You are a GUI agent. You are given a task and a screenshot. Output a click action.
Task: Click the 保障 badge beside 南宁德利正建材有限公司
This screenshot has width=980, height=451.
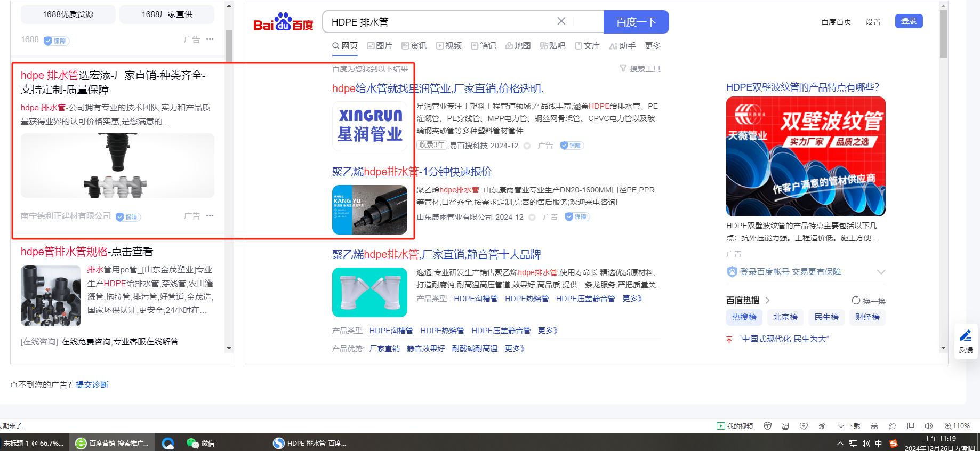click(128, 217)
